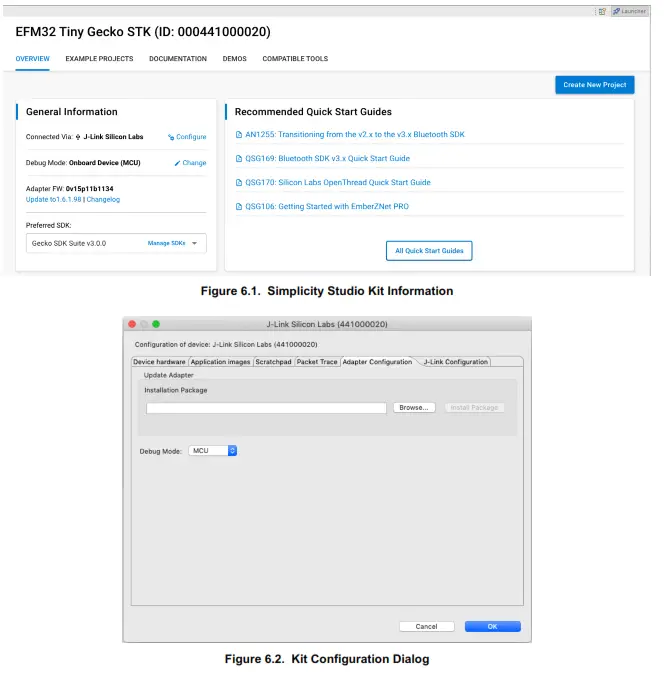Expand the Preferred SDK dropdown arrow
The width and height of the screenshot is (664, 673).
click(195, 243)
